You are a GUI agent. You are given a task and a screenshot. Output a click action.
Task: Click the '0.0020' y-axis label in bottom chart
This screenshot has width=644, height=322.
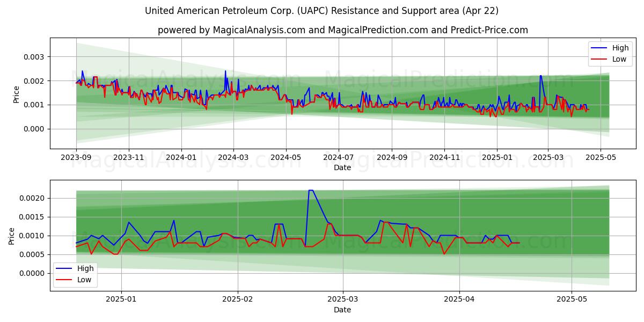click(33, 199)
